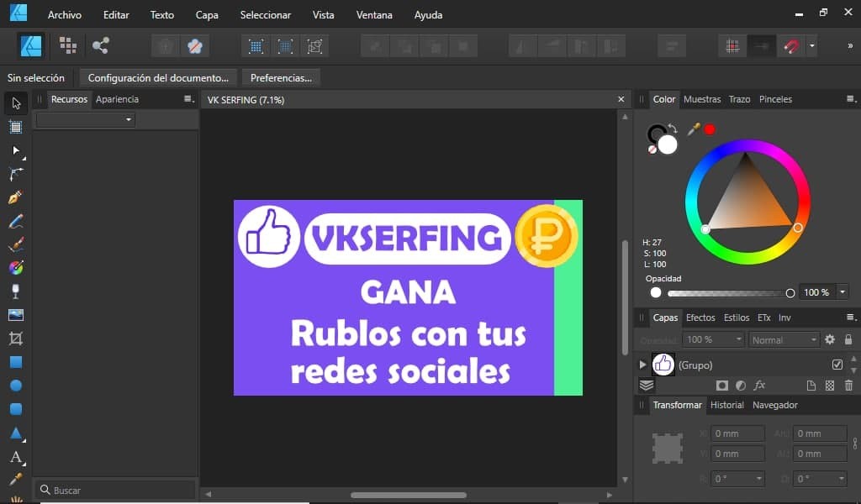Open the color opacity percentage dropdown
The image size is (861, 504).
843,292
